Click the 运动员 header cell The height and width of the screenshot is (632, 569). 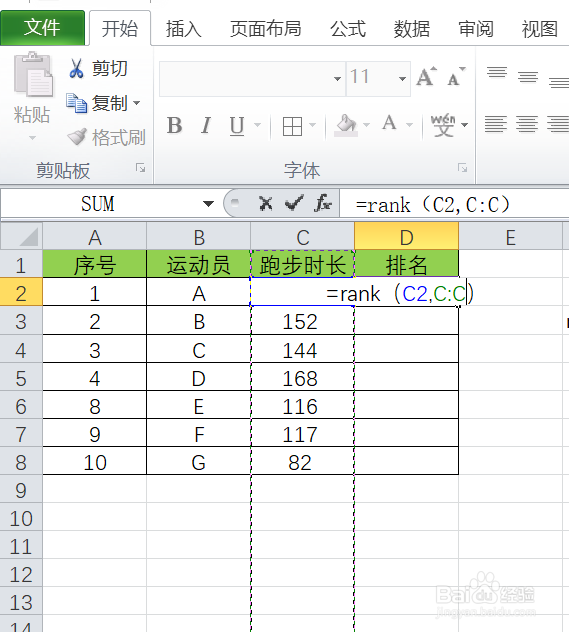[199, 264]
